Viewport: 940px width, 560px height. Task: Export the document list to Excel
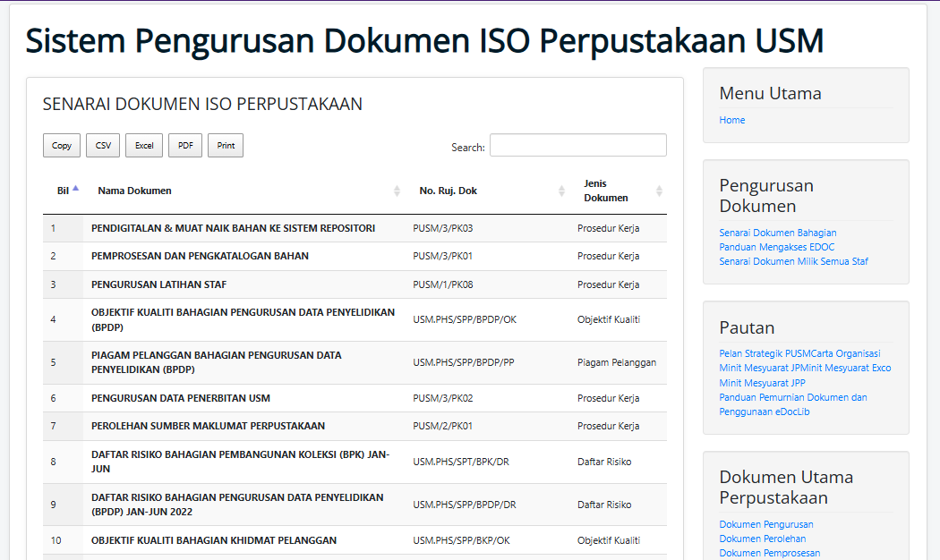click(144, 146)
